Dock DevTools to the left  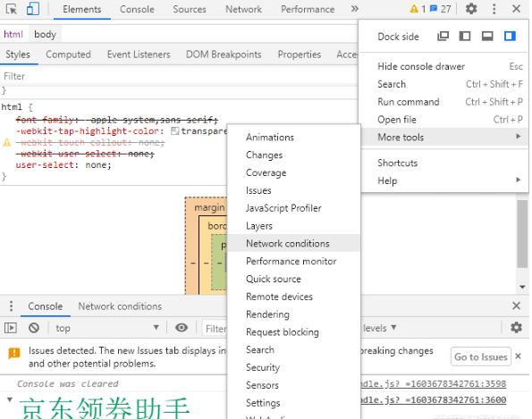click(x=465, y=36)
